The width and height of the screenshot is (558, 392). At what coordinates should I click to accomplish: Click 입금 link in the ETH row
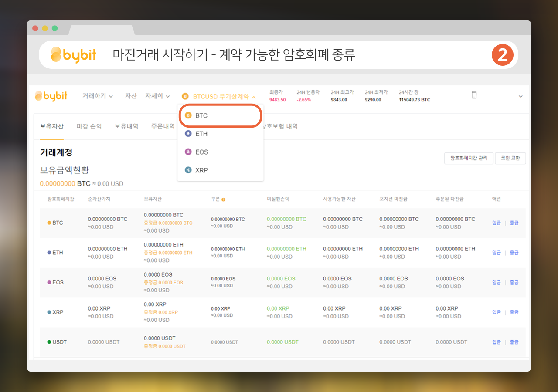coord(497,253)
